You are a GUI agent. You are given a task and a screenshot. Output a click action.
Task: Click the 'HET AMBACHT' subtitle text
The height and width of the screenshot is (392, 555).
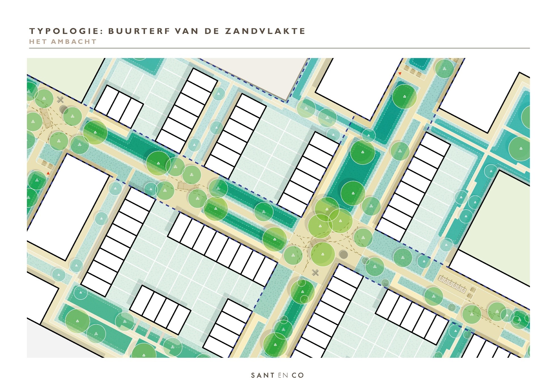pyautogui.click(x=63, y=42)
